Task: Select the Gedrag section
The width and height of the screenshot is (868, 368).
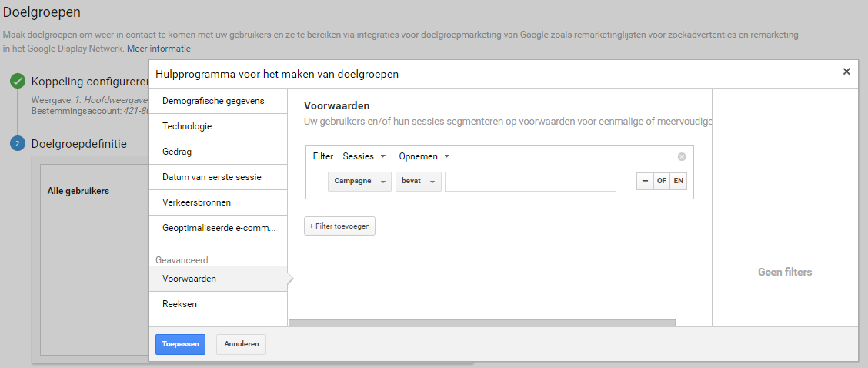Action: 218,152
